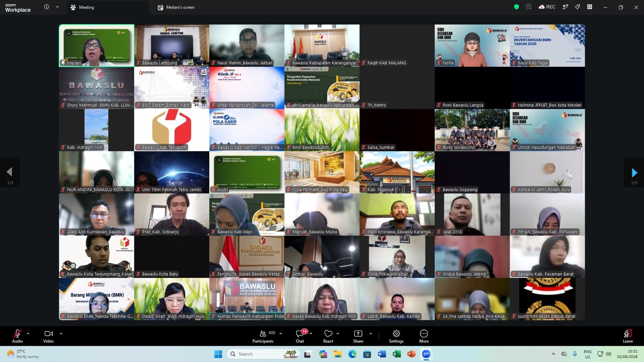Viewport: 644px width, 362px height.
Task: Select Nofia's avatar video tile
Action: pyautogui.click(x=472, y=45)
